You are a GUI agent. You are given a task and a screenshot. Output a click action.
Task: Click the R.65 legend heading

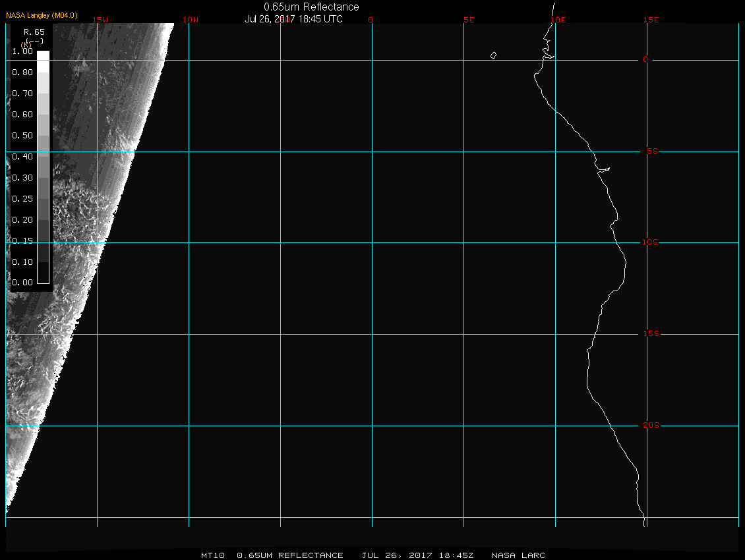[x=34, y=32]
